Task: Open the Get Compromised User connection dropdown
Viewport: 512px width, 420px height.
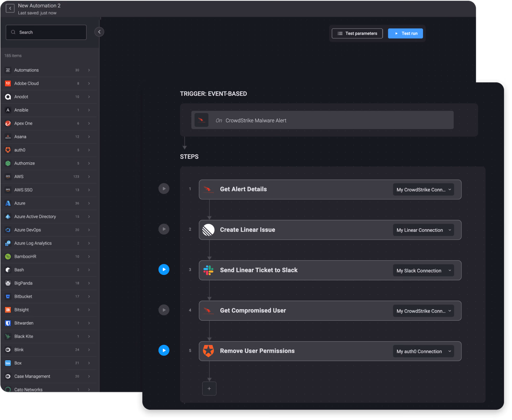Action: point(423,311)
